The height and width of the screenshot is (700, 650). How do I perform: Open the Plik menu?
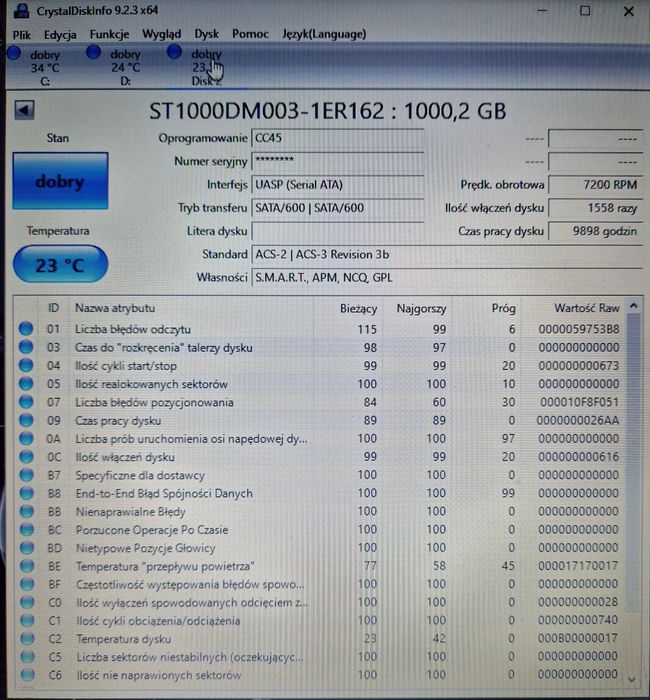pos(21,35)
